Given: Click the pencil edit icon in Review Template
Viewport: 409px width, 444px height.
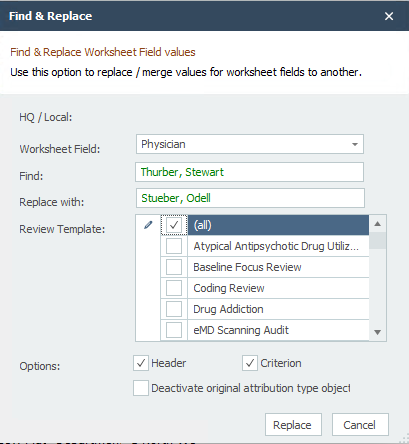Looking at the screenshot, I should click(x=148, y=225).
